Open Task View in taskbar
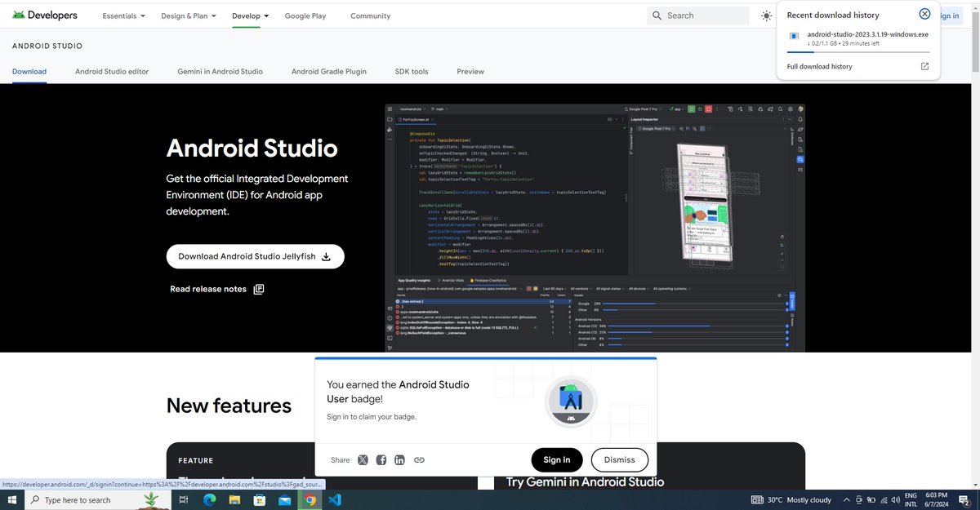The width and height of the screenshot is (980, 510). [x=184, y=499]
